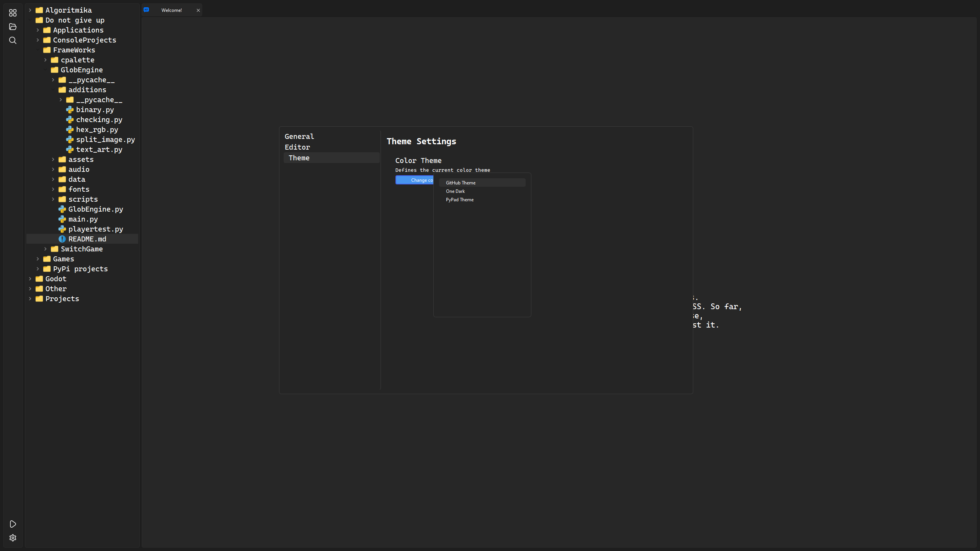Select GitHub Theme from the list
The image size is (980, 551).
click(x=461, y=183)
